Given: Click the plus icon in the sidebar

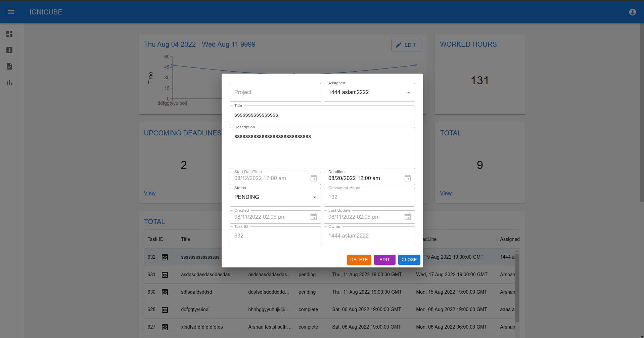Looking at the screenshot, I should pos(9,50).
